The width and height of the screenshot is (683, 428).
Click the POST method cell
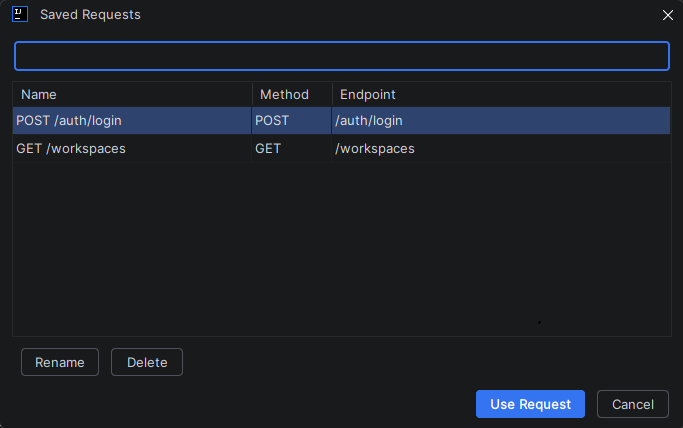point(291,121)
